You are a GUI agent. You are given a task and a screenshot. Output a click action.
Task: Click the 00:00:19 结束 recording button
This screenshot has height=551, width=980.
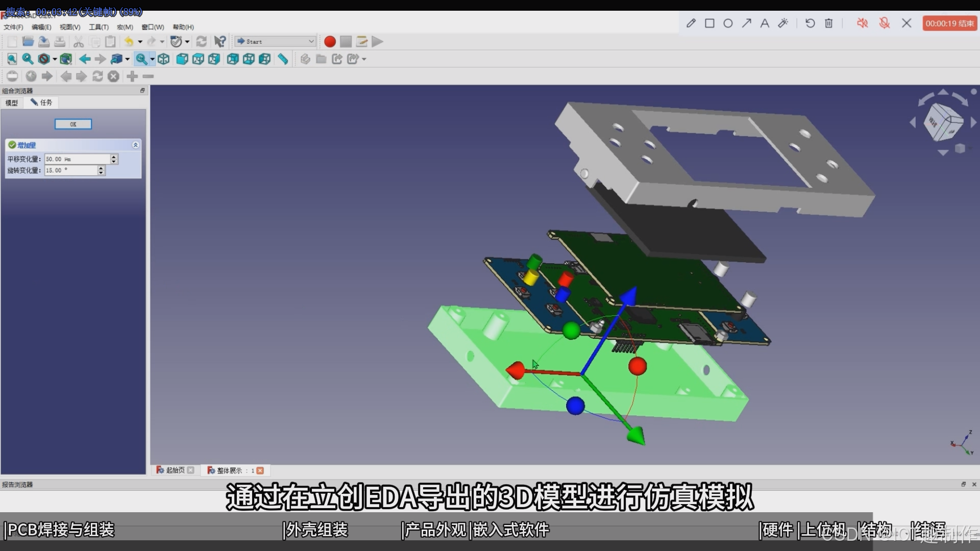949,23
